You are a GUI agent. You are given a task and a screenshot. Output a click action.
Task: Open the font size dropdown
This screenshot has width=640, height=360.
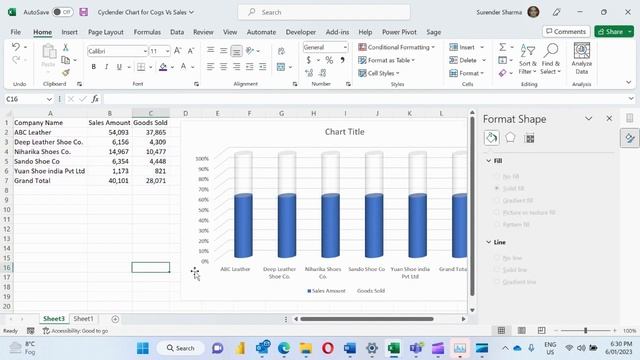click(167, 51)
